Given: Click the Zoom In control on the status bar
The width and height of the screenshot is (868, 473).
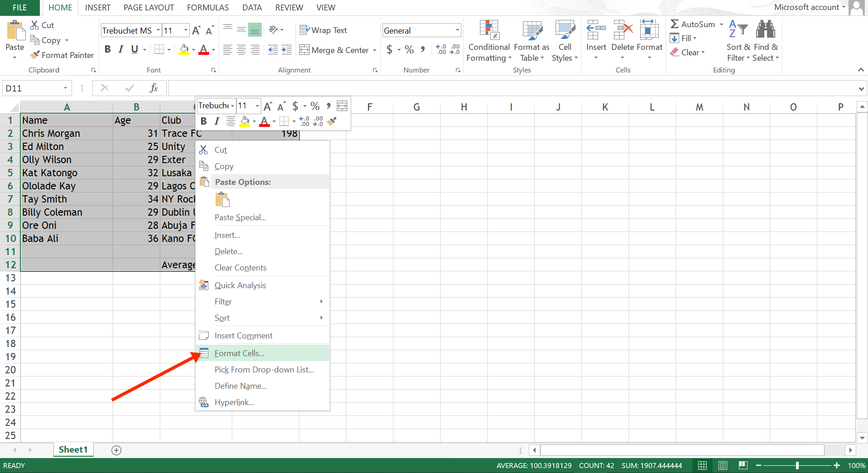Looking at the screenshot, I should point(836,465).
